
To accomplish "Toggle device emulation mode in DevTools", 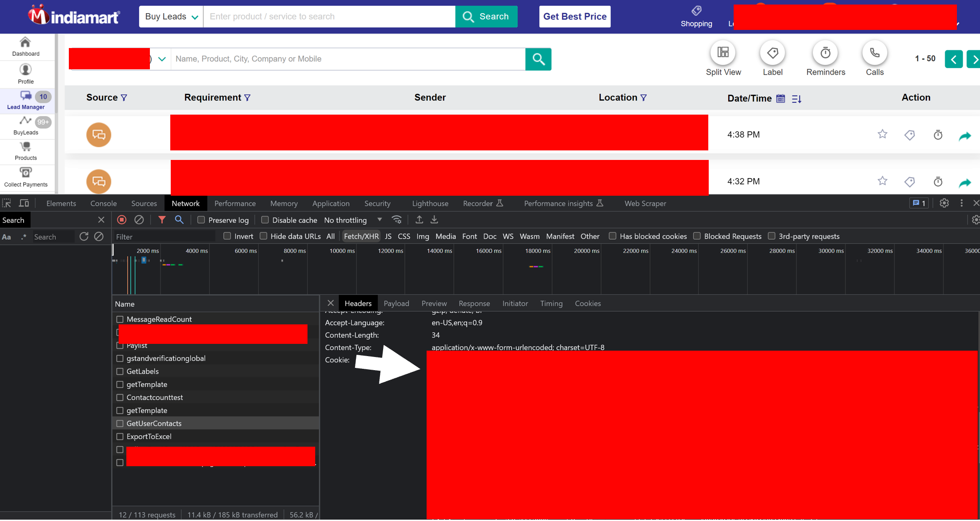I will coord(24,203).
